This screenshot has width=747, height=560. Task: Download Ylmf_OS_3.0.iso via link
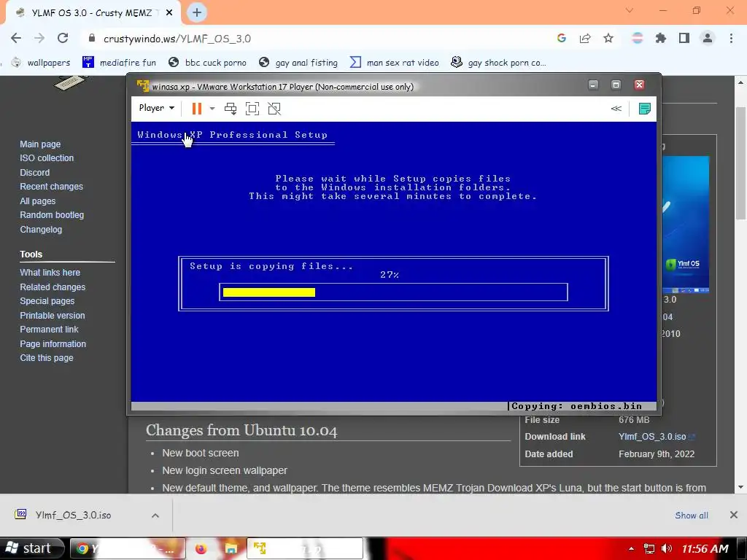[652, 437]
